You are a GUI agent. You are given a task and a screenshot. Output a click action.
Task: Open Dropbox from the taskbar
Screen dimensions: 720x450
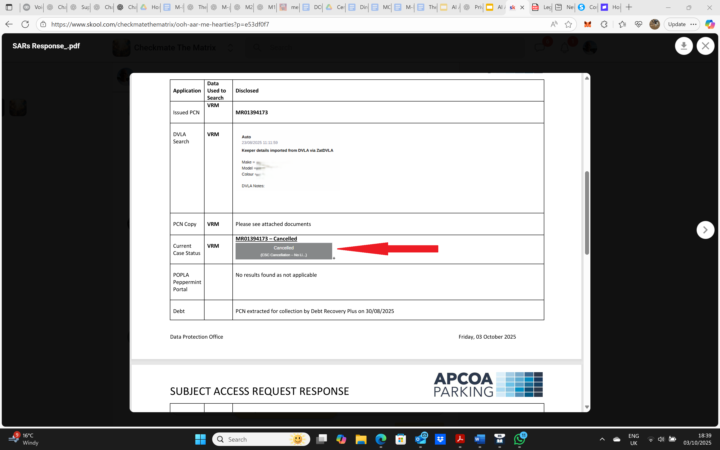pos(440,439)
